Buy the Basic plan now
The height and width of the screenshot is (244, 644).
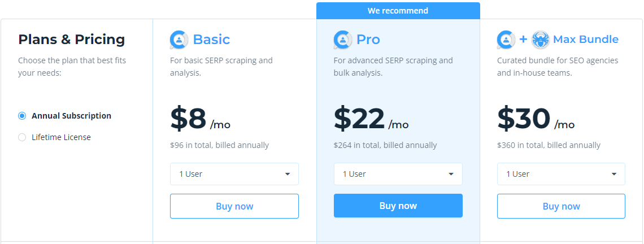[234, 206]
